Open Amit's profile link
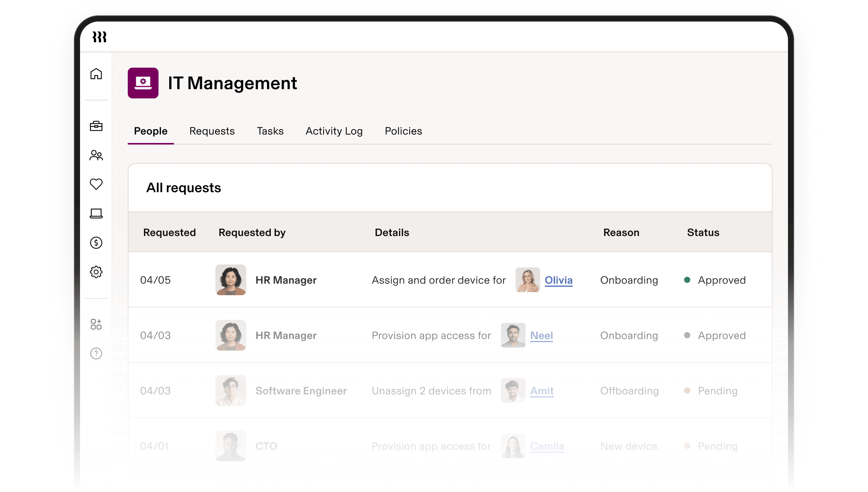Image resolution: width=868 pixels, height=492 pixels. coord(542,391)
